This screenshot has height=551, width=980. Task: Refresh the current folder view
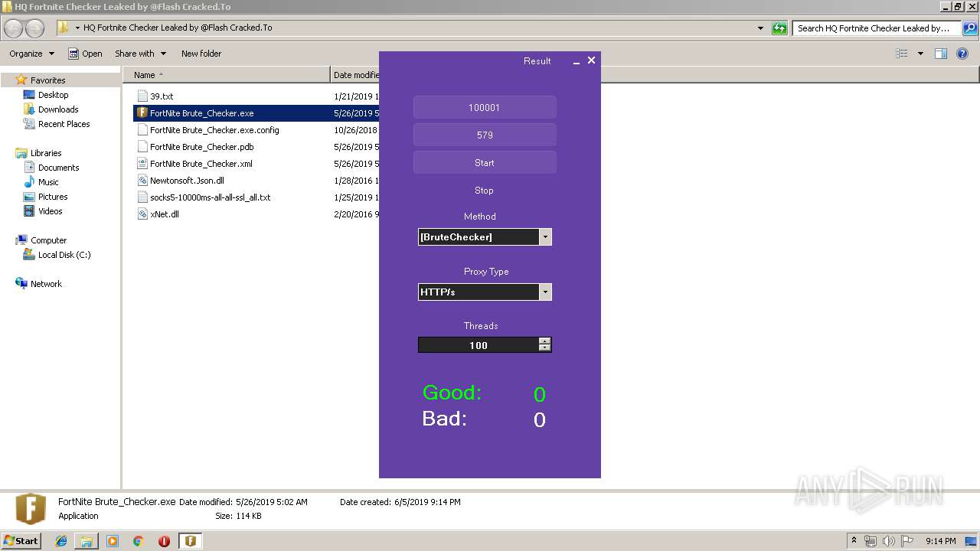pyautogui.click(x=779, y=28)
